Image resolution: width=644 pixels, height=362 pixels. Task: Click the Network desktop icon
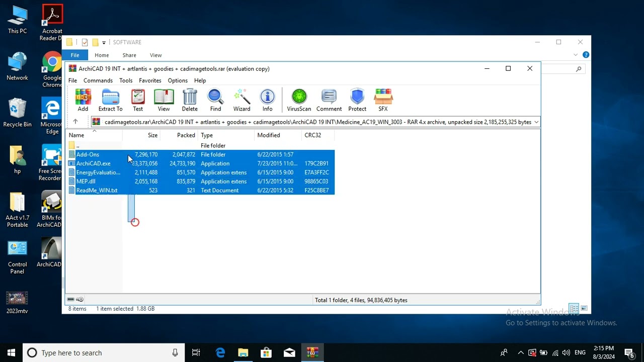(17, 66)
